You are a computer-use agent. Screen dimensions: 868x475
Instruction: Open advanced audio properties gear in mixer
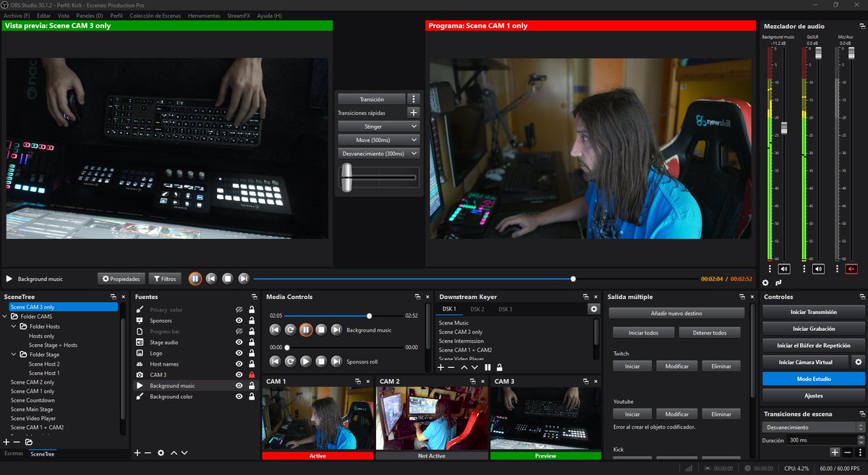[765, 282]
